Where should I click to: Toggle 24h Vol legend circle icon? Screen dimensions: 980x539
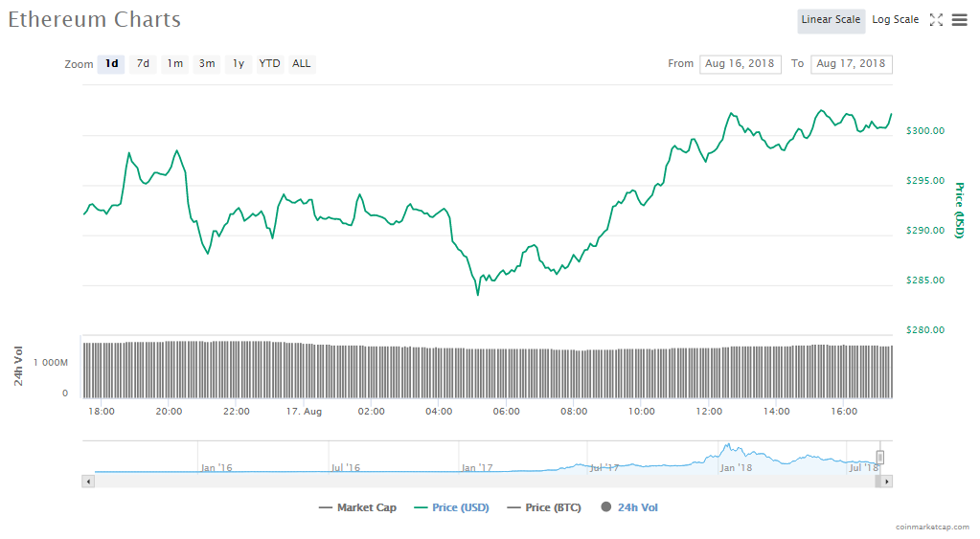(x=605, y=507)
